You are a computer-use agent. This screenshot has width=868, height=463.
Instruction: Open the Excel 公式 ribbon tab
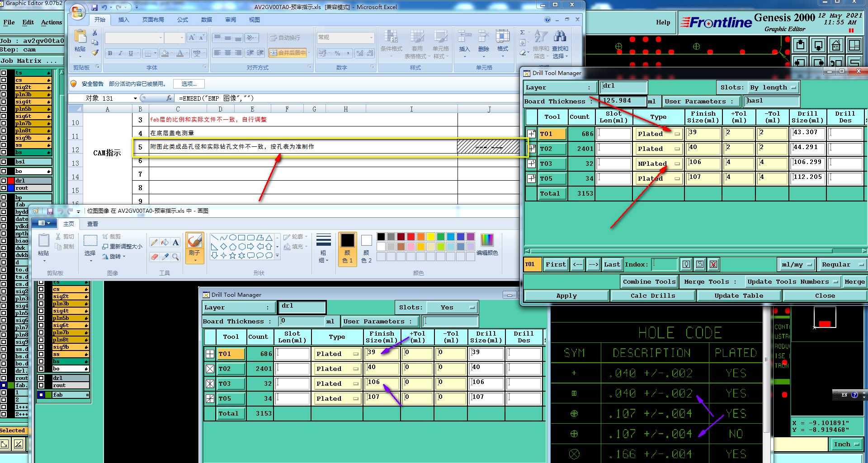pyautogui.click(x=183, y=20)
